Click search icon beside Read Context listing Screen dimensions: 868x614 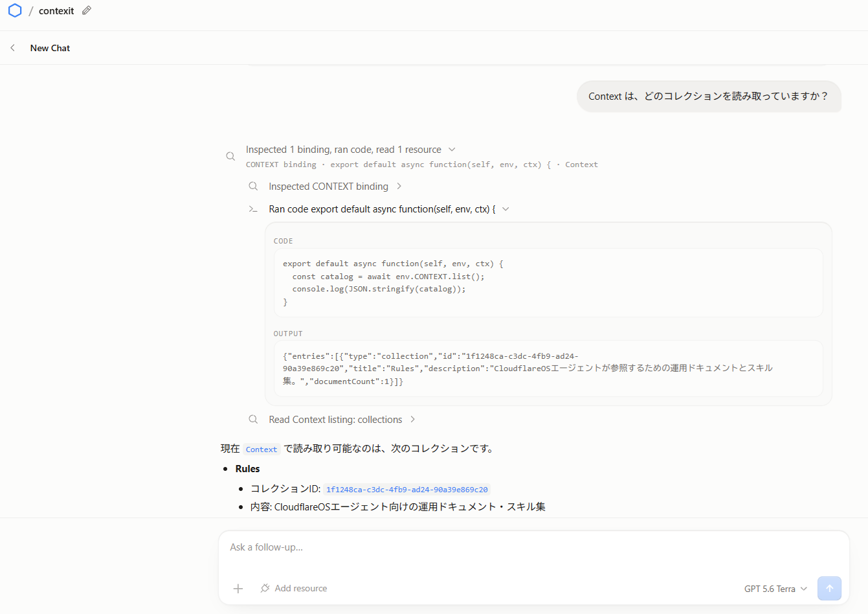coord(254,420)
